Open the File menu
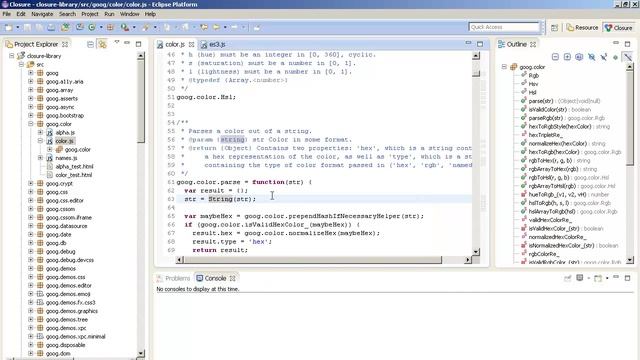Viewport: 640px width, 360px height. click(x=7, y=14)
